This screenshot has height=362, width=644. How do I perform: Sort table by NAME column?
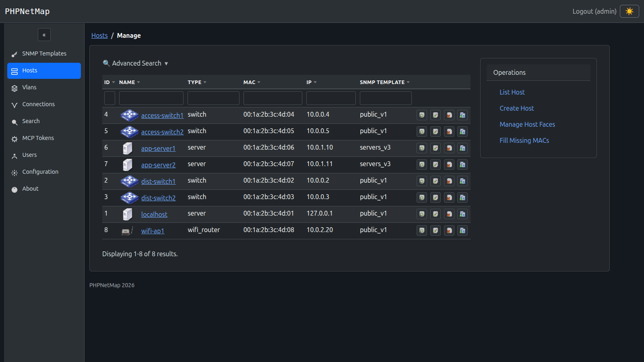point(130,82)
